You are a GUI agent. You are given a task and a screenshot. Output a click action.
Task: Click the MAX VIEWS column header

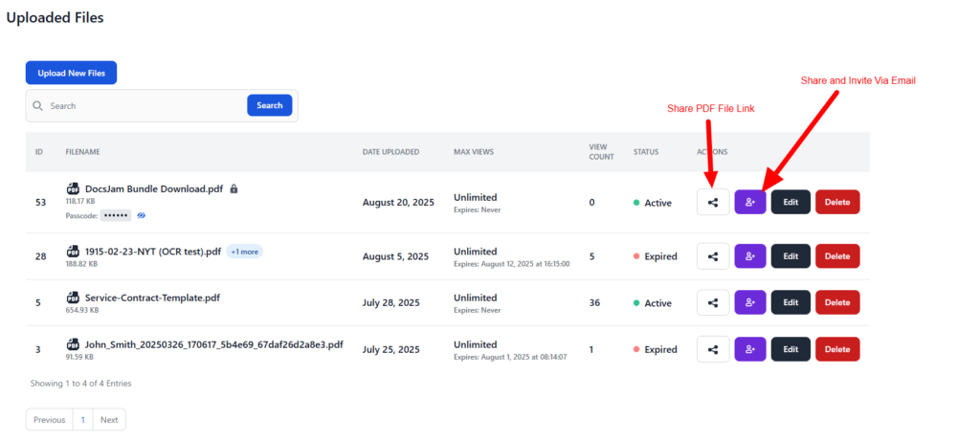pos(473,152)
